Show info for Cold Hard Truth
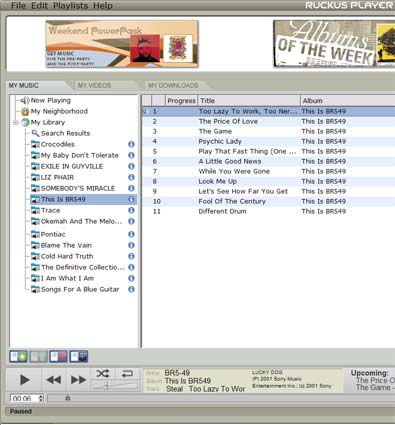The image size is (395, 425). 131,256
